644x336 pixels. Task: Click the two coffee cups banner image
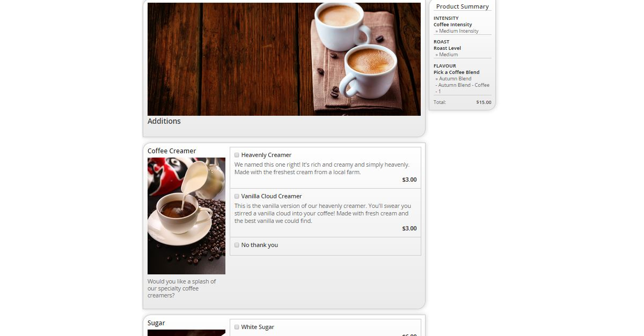[284, 59]
